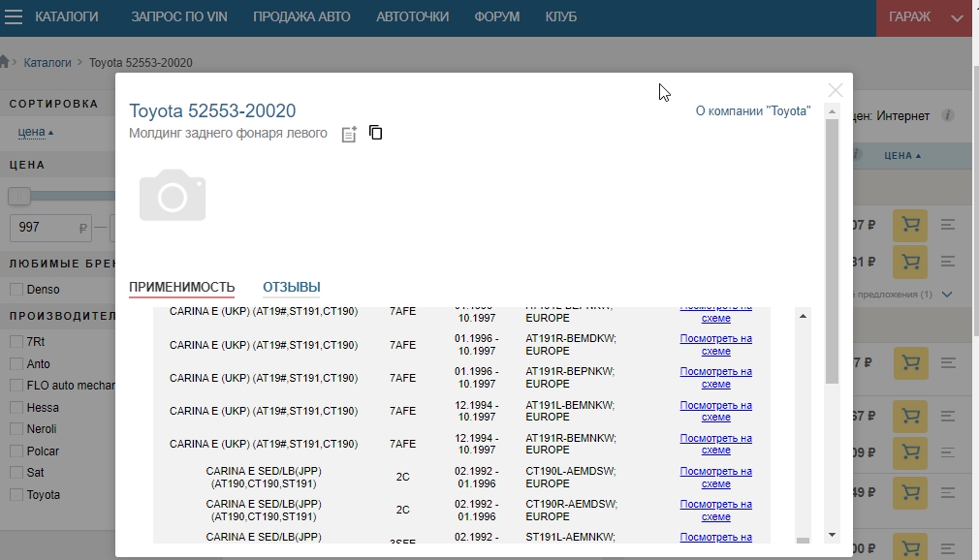Enable the Polcar manufacturer filter
The width and height of the screenshot is (979, 560).
[16, 451]
